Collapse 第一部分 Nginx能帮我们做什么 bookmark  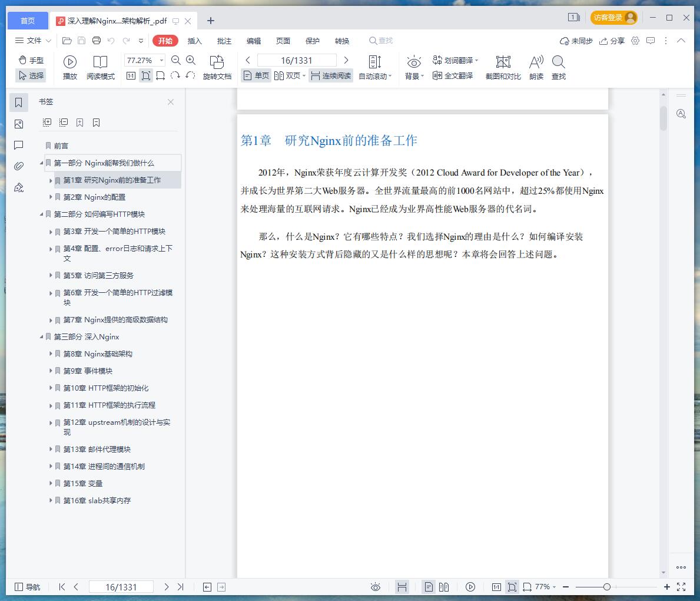(x=42, y=163)
